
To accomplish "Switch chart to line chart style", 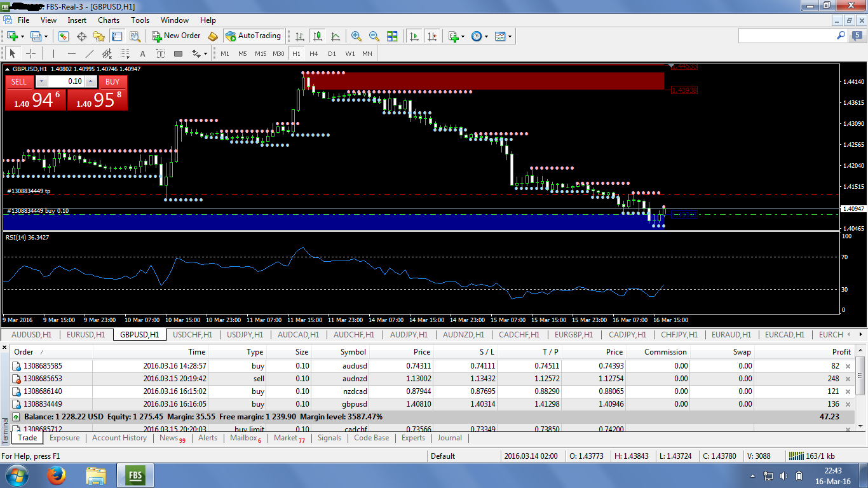I will point(336,36).
